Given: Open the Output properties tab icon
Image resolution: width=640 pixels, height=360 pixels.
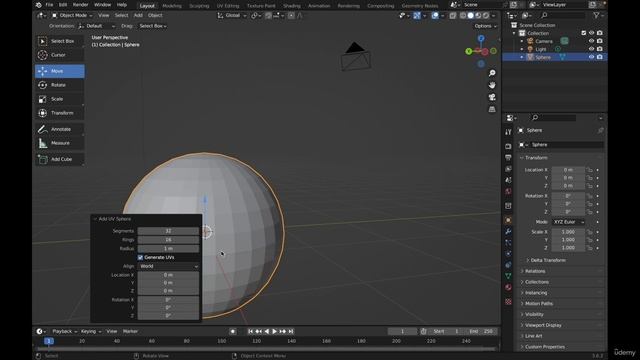Looking at the screenshot, I should point(508,158).
